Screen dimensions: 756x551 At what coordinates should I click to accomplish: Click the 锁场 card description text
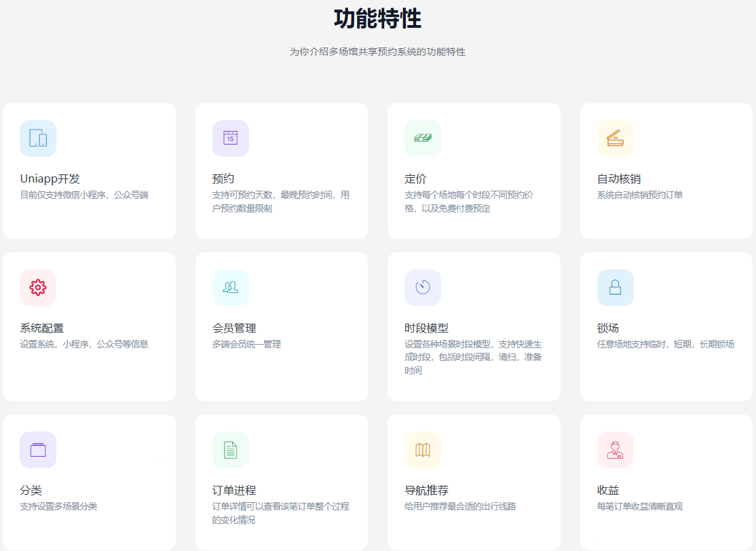(665, 344)
